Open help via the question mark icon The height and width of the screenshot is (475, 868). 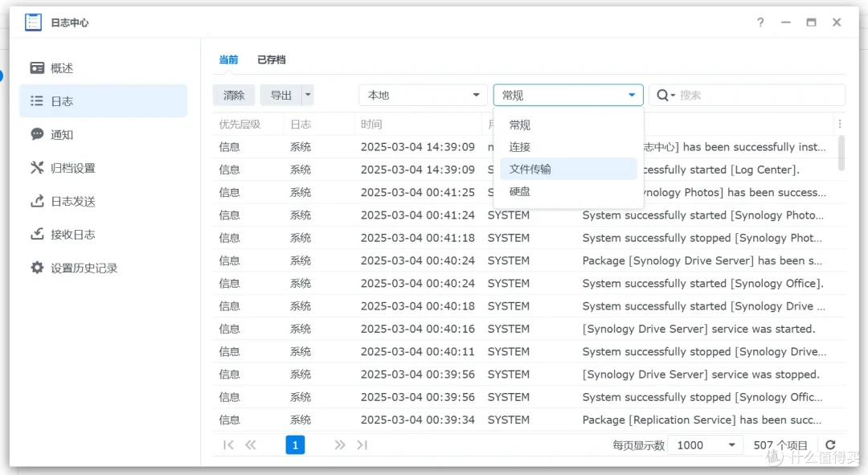760,23
